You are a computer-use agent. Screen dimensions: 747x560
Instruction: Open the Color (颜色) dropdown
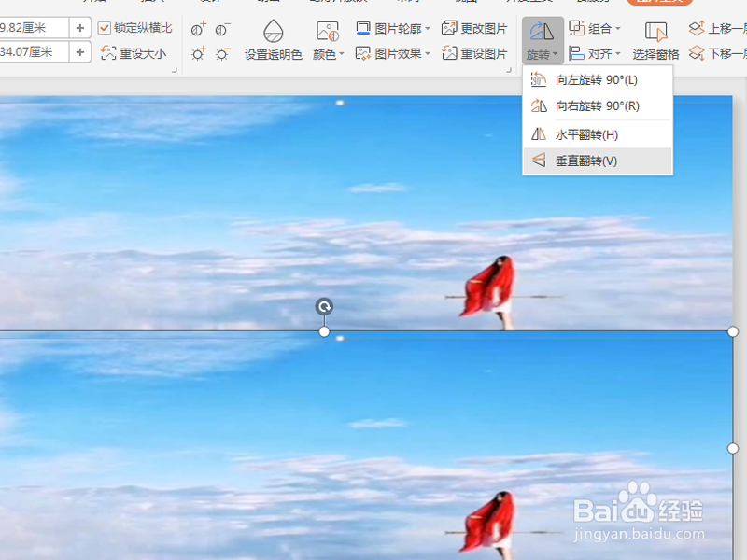pyautogui.click(x=329, y=55)
